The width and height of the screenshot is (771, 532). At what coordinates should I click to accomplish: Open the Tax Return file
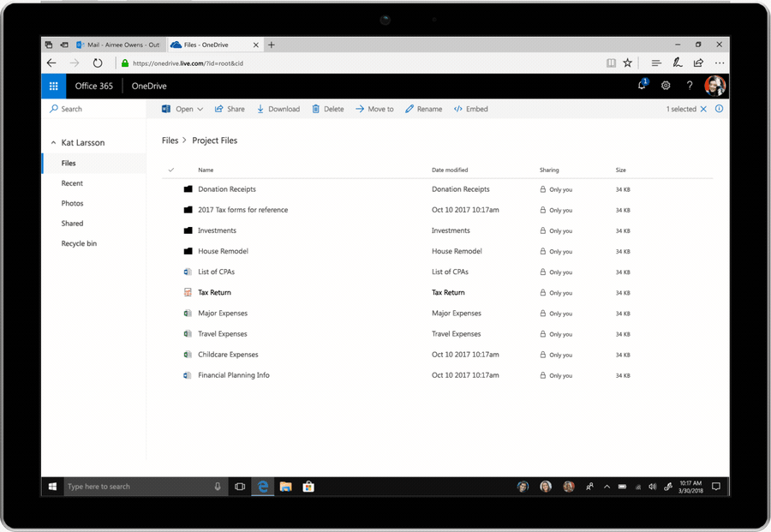pyautogui.click(x=214, y=292)
